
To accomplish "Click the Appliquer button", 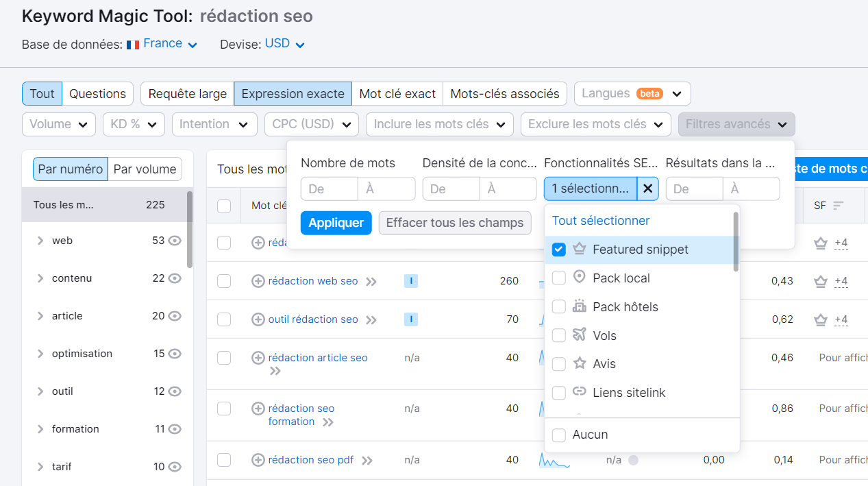I will tap(336, 223).
